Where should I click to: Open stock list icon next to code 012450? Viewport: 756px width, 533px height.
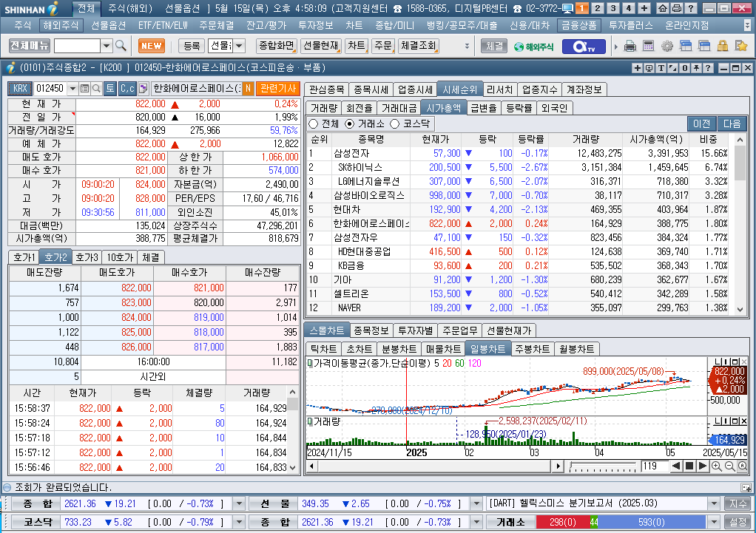pyautogui.click(x=85, y=88)
